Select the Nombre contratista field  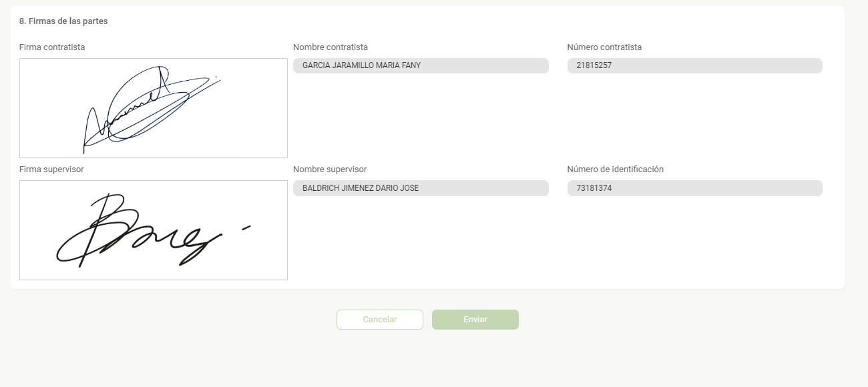(421, 65)
